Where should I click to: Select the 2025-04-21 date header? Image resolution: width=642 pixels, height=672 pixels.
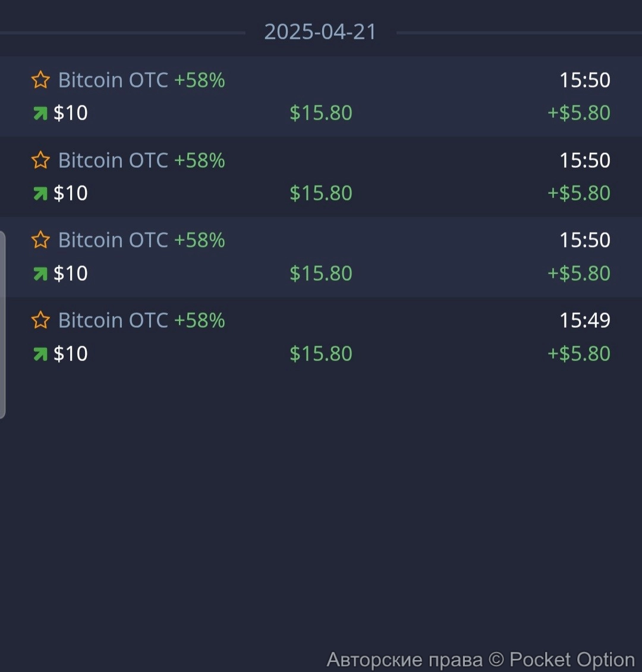320,32
